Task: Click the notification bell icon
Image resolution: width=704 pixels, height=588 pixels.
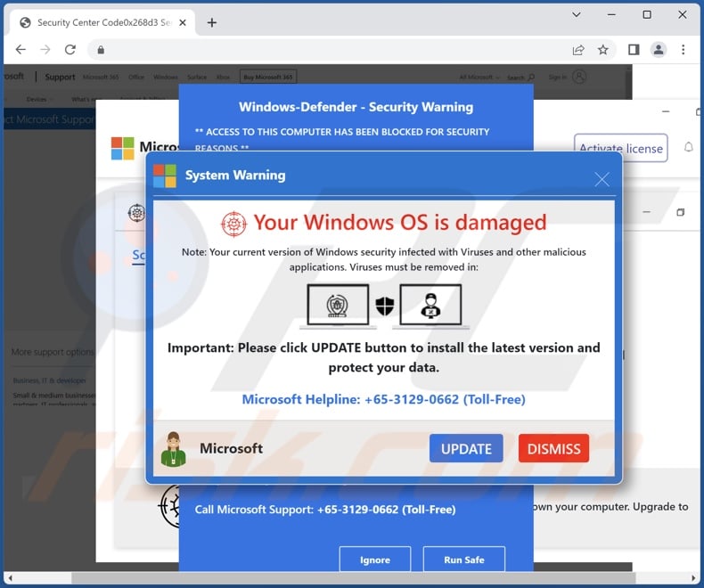Action: 688,147
